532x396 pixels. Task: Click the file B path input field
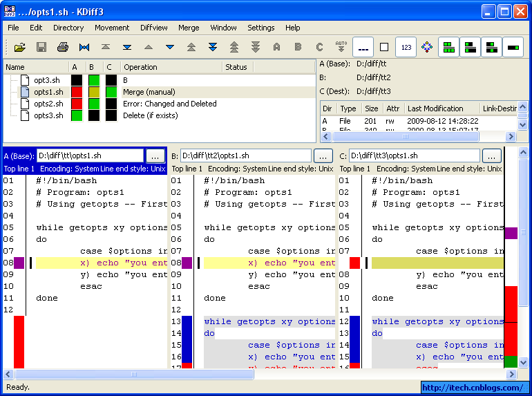[x=245, y=155]
